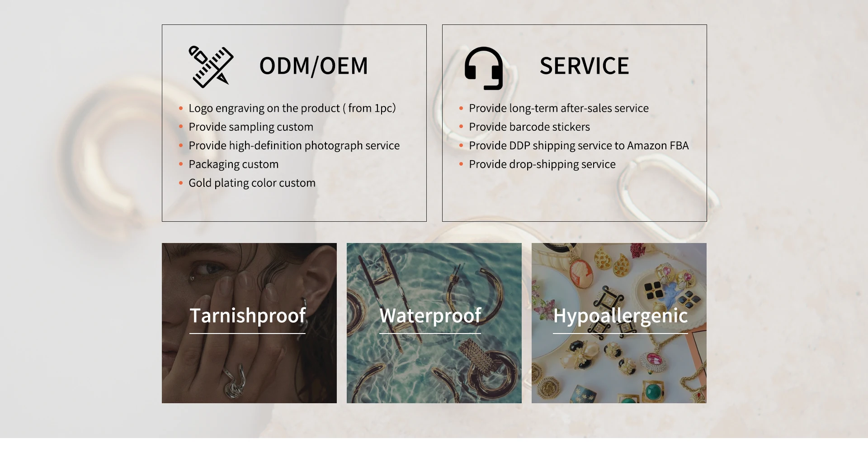Image resolution: width=868 pixels, height=453 pixels.
Task: Open the Tarnishproof image tile
Action: tap(249, 323)
